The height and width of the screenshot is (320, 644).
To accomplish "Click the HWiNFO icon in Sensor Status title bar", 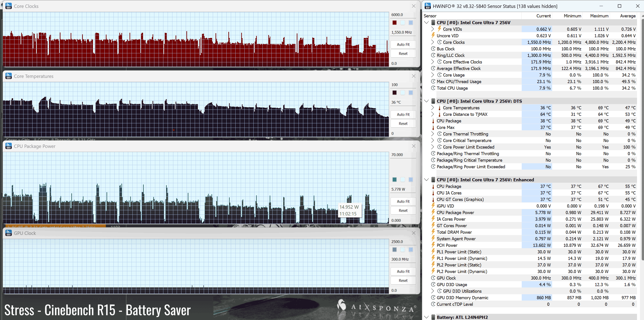I will 428,6.
